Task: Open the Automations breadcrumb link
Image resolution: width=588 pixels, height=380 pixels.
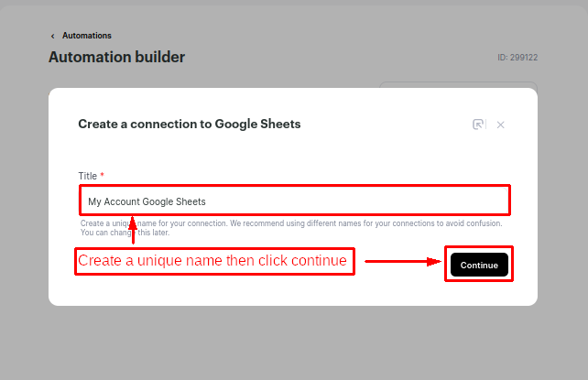Action: coord(87,36)
